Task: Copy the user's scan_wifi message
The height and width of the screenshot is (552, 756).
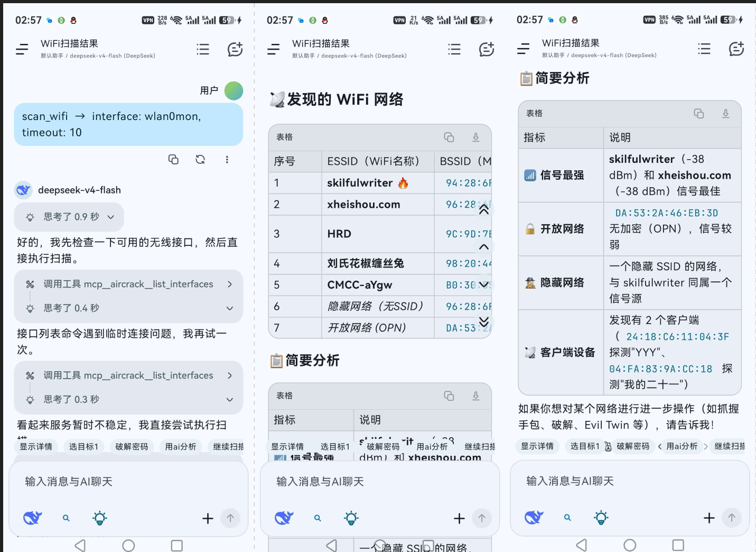Action: (173, 159)
